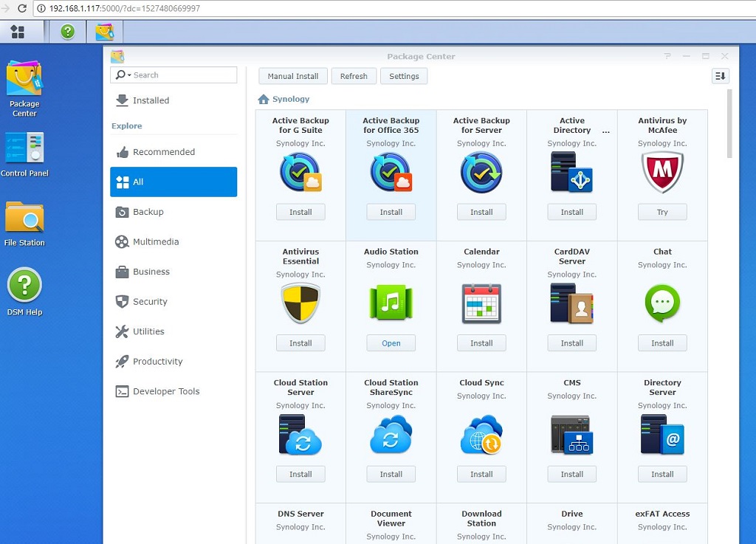Click the Audio Station music icon
The image size is (756, 544).
(391, 303)
